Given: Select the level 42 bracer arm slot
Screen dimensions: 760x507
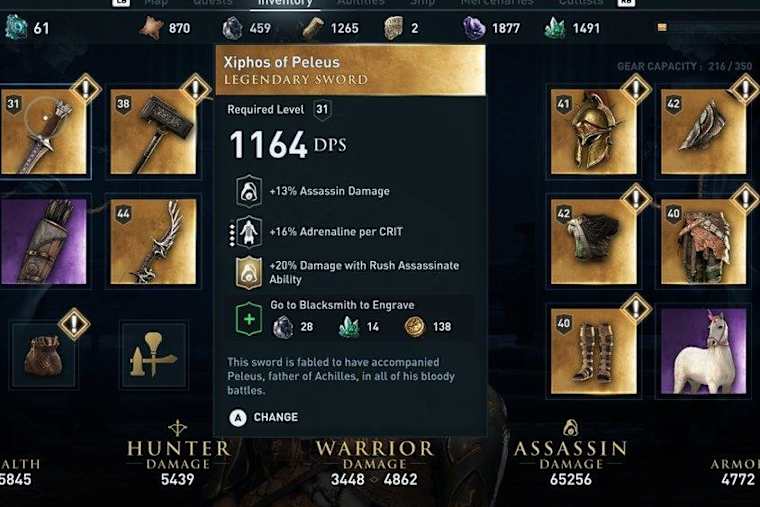Looking at the screenshot, I should [x=703, y=131].
